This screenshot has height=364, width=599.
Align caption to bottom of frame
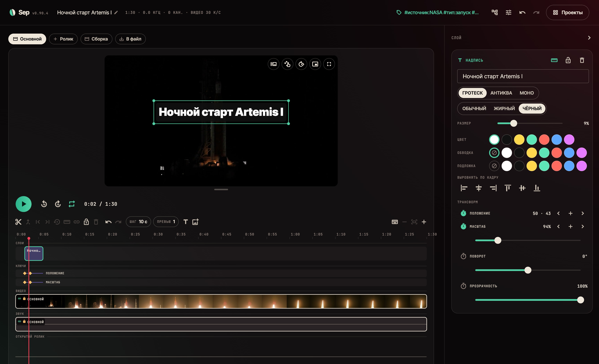tap(537, 188)
